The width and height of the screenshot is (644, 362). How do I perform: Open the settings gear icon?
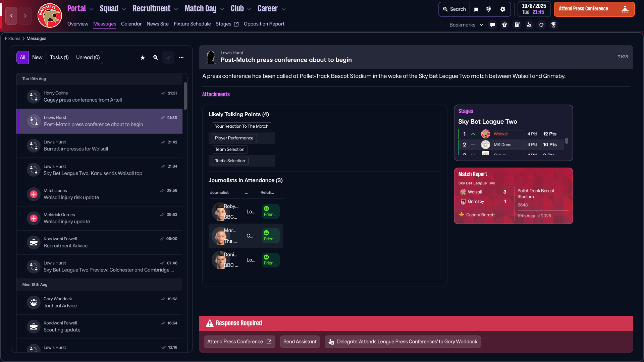(502, 9)
